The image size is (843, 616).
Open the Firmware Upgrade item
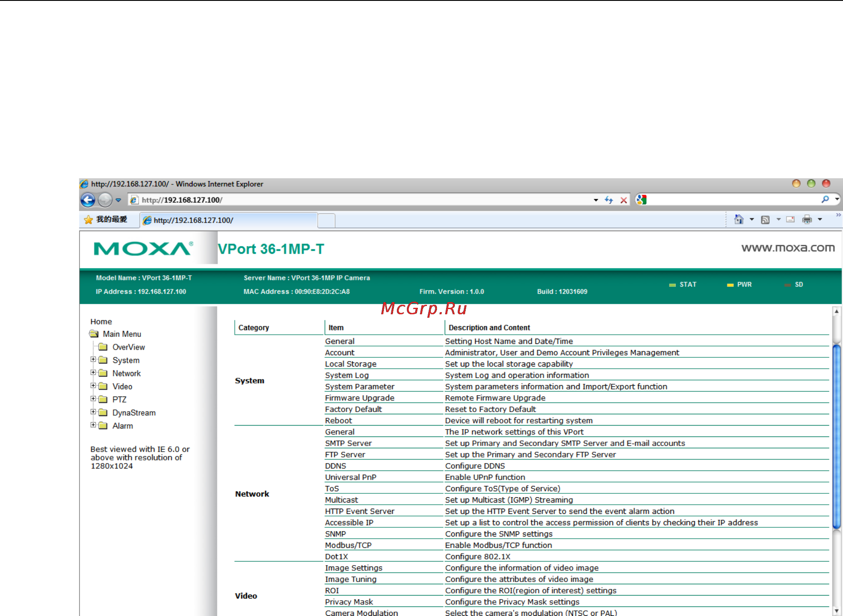pos(360,398)
